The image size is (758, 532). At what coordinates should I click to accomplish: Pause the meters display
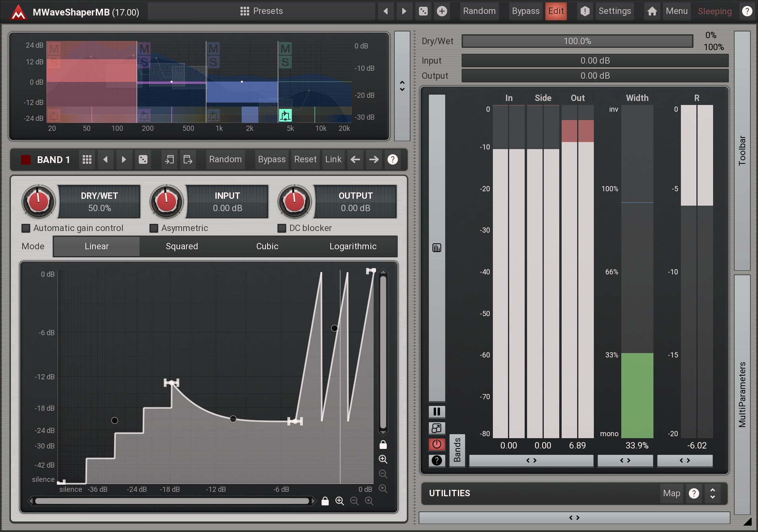click(x=436, y=412)
